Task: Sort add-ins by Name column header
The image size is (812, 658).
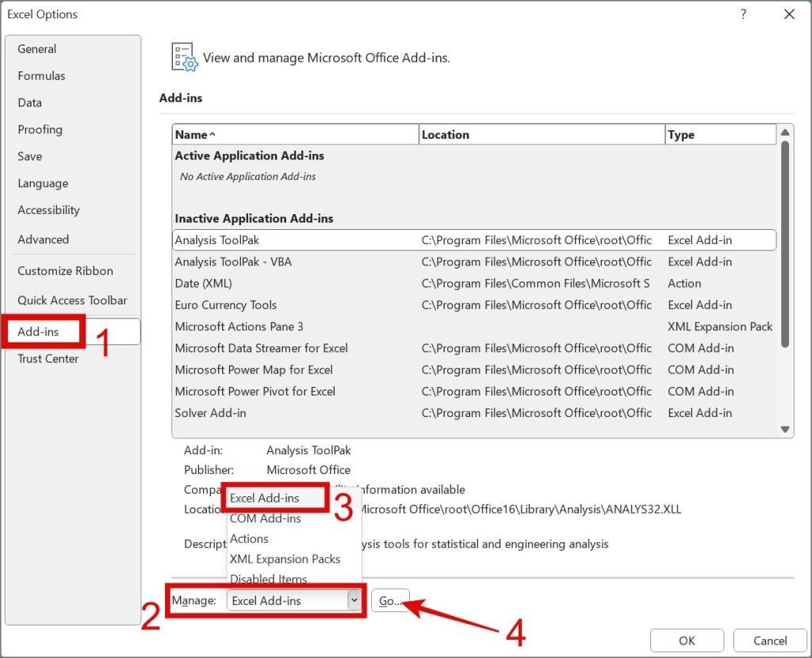Action: point(295,135)
